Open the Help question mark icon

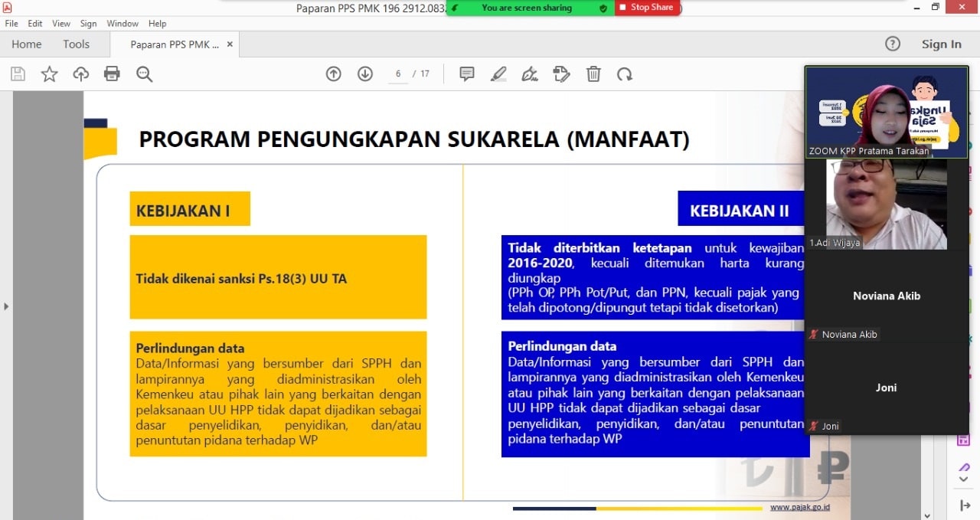(893, 44)
